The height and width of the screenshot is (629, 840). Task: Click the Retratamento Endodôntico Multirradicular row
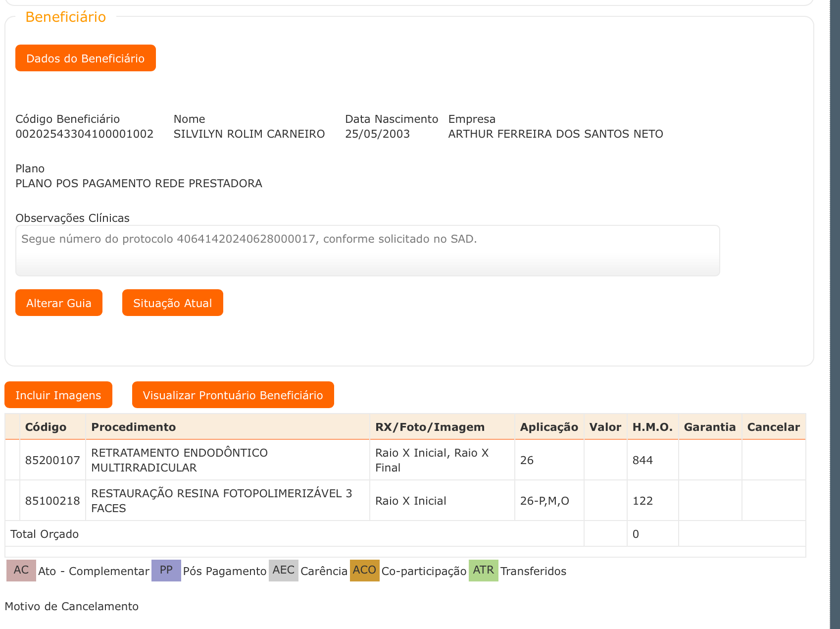point(179,461)
